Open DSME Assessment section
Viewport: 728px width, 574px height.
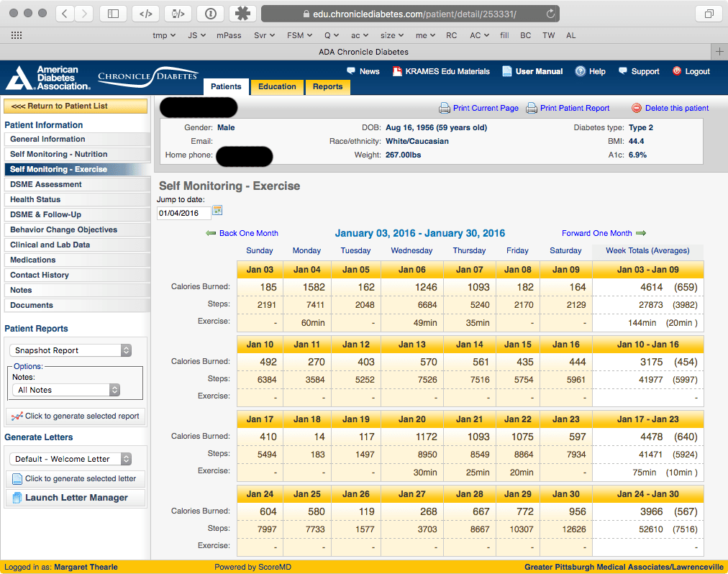[77, 184]
